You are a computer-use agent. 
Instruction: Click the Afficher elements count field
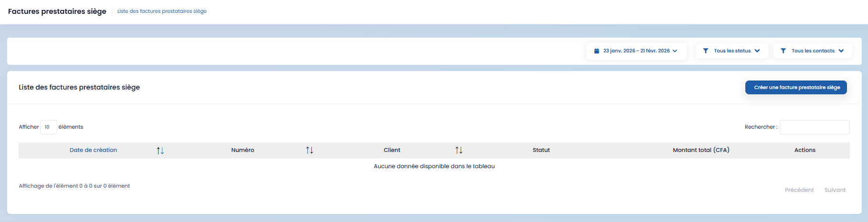tap(48, 127)
